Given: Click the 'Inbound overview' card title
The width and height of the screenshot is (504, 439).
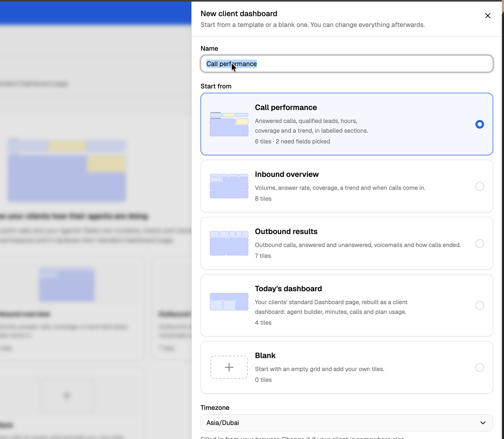Looking at the screenshot, I should (287, 174).
